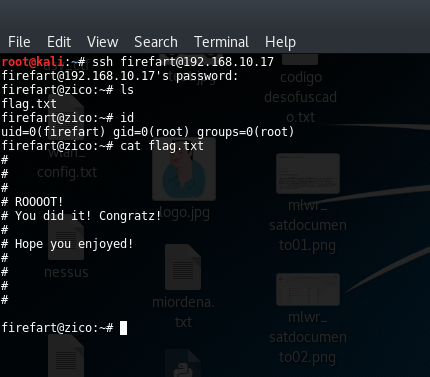Image resolution: width=430 pixels, height=377 pixels.
Task: Click the 'flag.txt' output line under ls
Action: point(29,104)
